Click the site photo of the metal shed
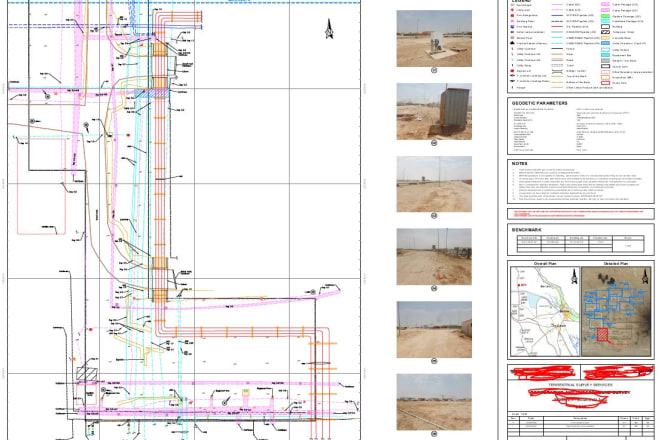This screenshot has height=440, width=660. pos(434,111)
